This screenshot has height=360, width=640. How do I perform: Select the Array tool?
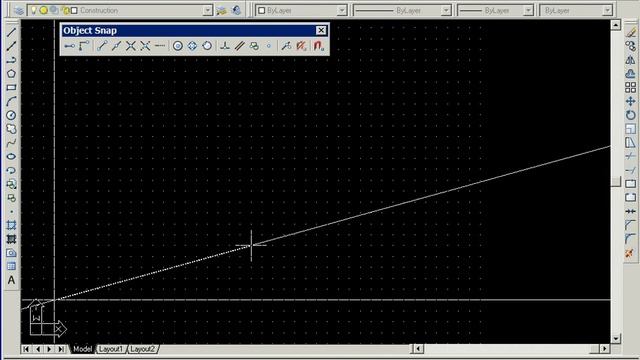pos(630,87)
